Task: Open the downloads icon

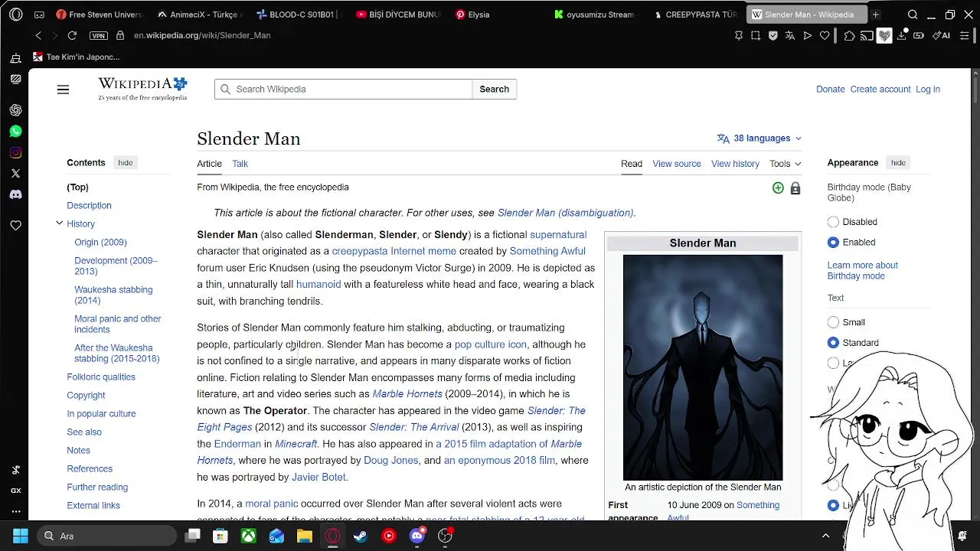Action: [x=902, y=35]
